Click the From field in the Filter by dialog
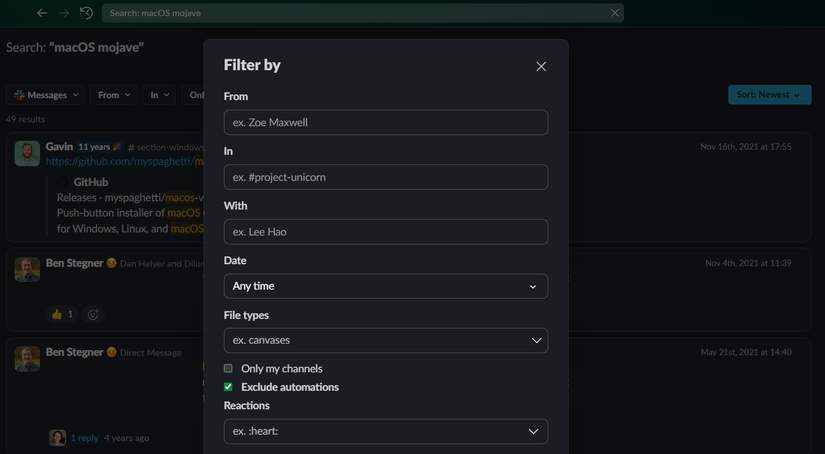825x454 pixels. (386, 123)
